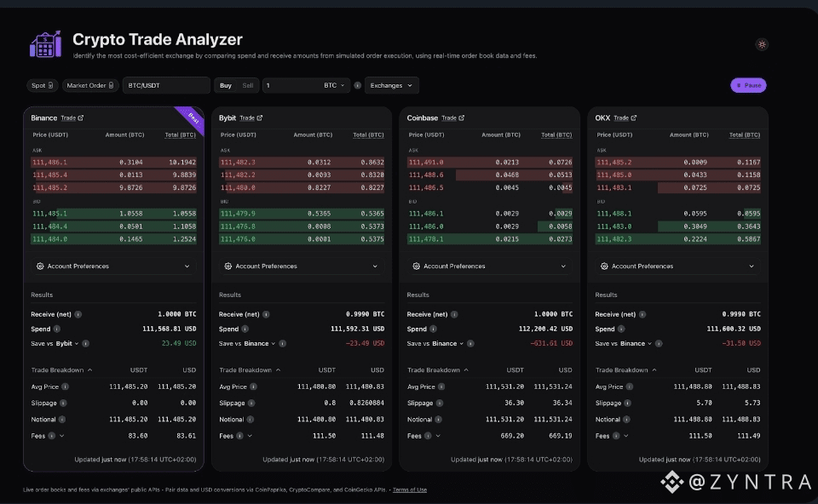This screenshot has width=818, height=504.
Task: Click OKX Fees info icon
Action: 616,436
